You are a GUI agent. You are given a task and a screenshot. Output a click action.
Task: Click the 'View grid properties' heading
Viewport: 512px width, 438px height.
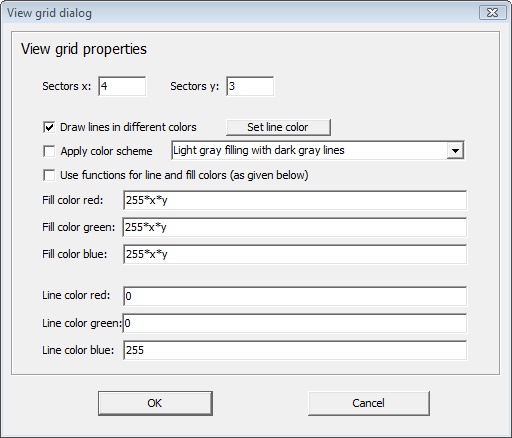pos(84,49)
